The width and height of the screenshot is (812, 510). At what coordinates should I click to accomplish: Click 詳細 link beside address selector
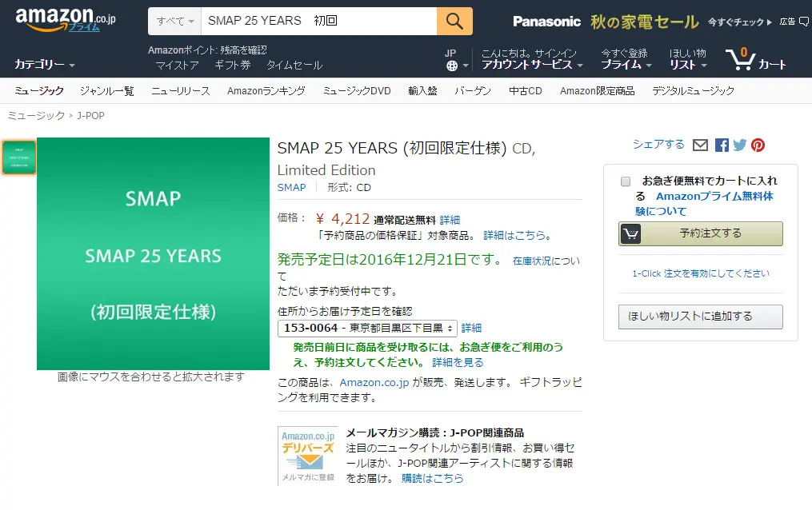click(471, 328)
